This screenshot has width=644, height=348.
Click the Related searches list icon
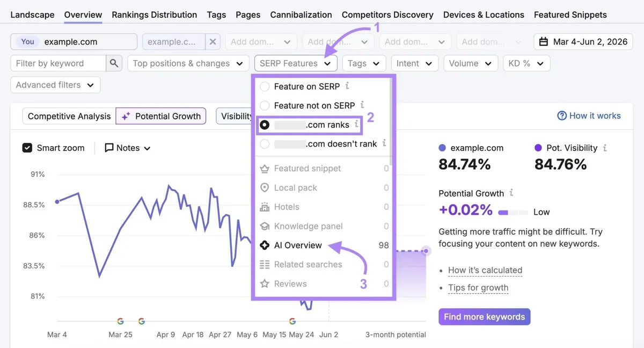tap(265, 264)
